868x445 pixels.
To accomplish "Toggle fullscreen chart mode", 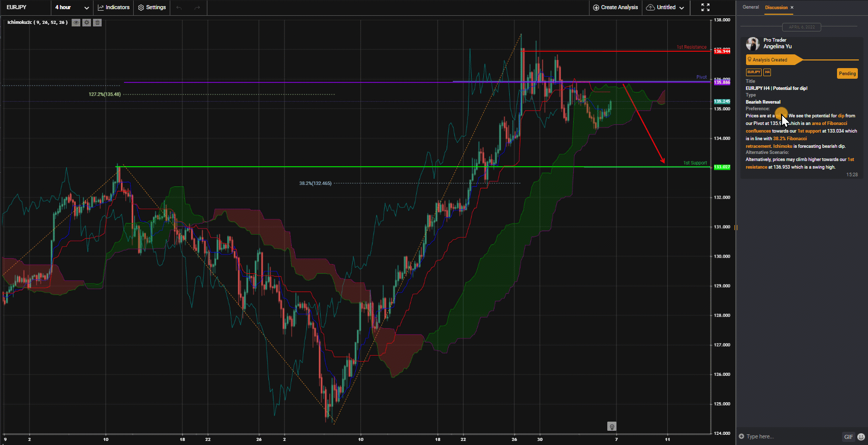I will [x=705, y=7].
